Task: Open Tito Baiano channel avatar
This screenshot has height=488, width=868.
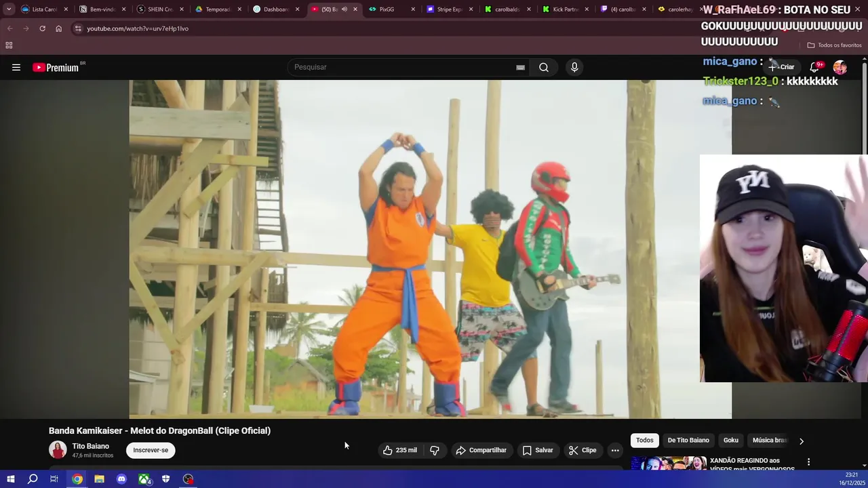Action: 58,450
